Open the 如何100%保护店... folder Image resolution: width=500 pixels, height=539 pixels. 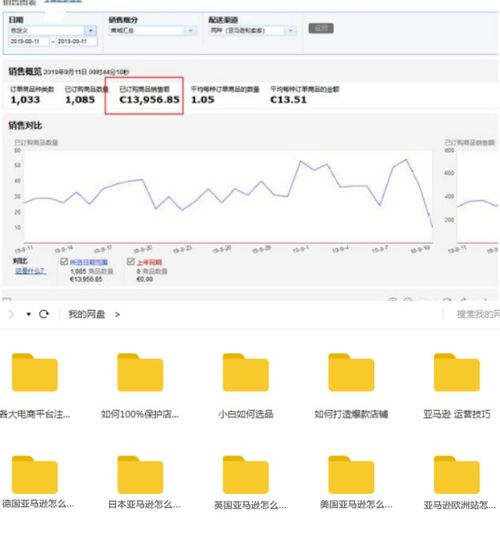[140, 373]
